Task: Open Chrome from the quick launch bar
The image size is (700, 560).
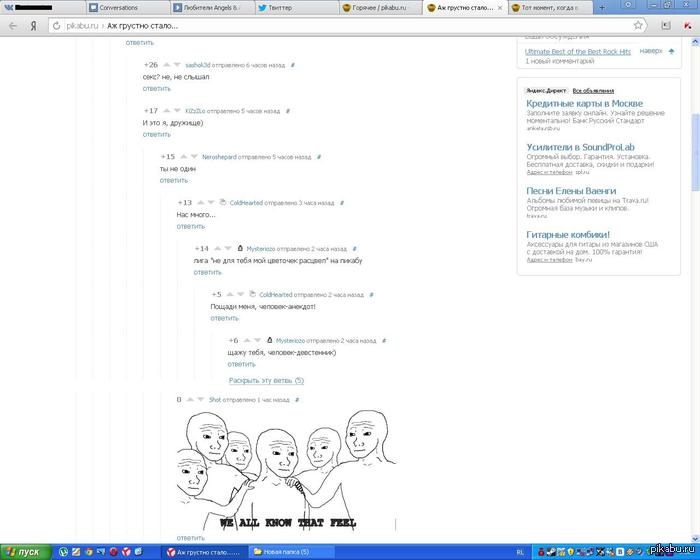Action: coord(88,552)
